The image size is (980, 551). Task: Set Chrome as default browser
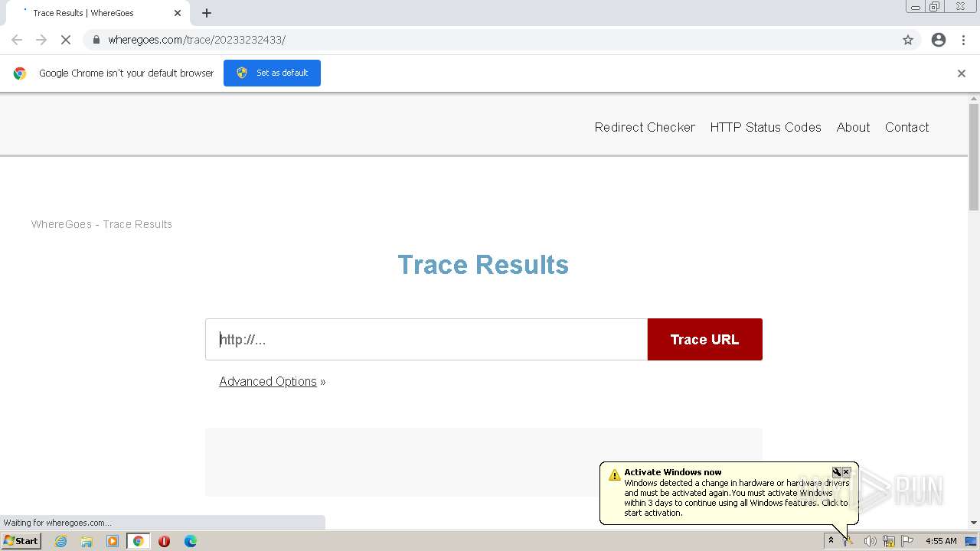tap(272, 73)
